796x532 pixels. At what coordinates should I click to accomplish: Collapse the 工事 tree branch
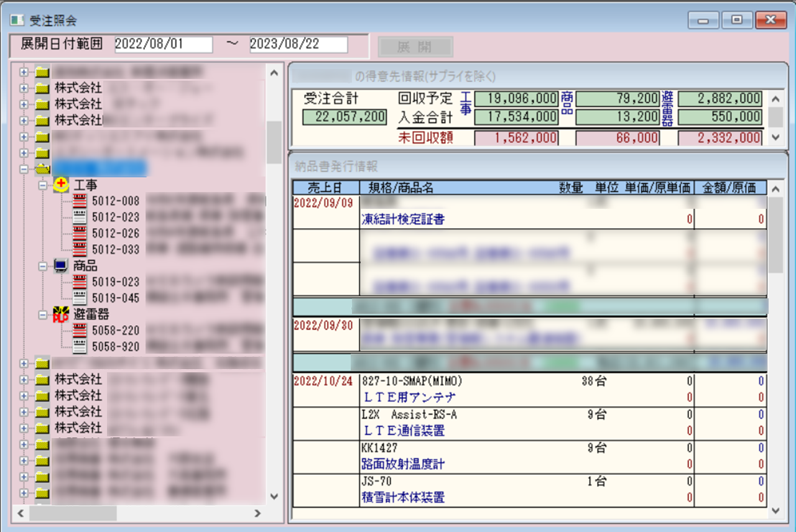42,185
